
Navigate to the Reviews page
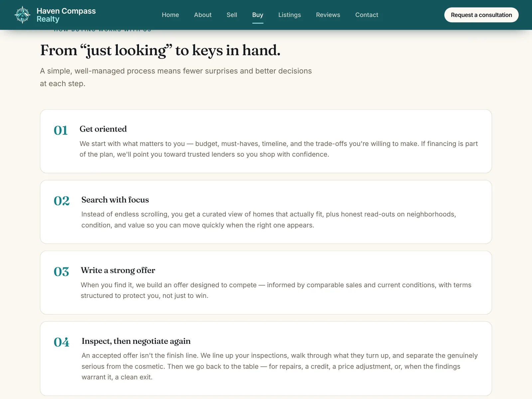pos(328,15)
